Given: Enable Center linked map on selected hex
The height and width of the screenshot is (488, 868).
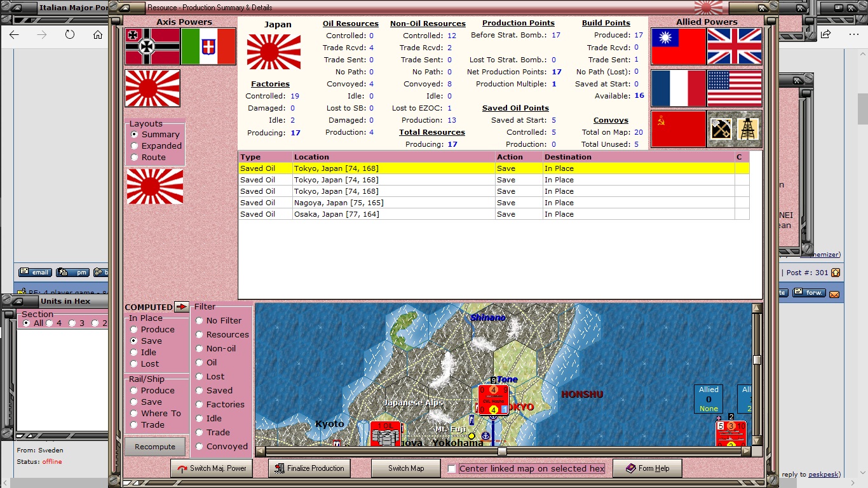Looking at the screenshot, I should [x=452, y=469].
